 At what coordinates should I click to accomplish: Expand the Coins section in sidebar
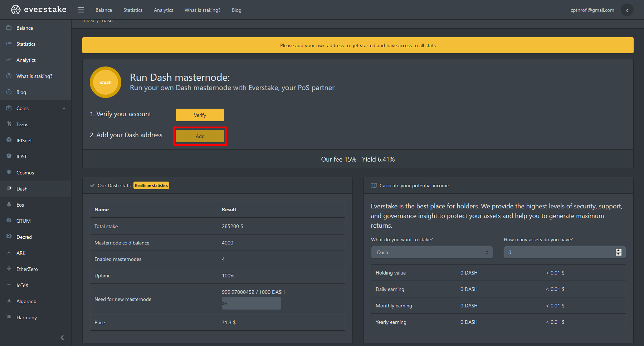35,108
